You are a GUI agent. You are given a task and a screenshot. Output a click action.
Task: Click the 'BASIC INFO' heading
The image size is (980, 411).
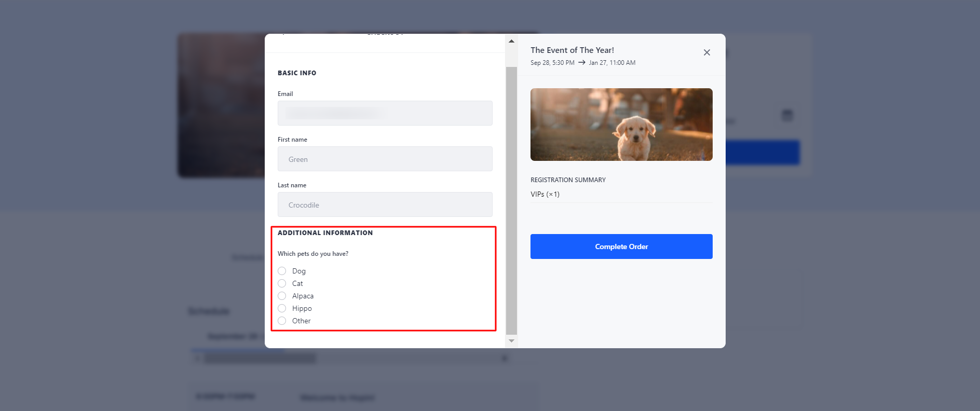point(297,73)
